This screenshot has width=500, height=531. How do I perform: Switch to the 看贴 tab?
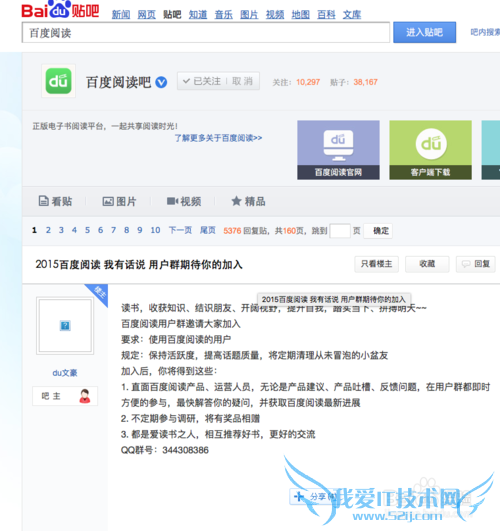(x=55, y=201)
